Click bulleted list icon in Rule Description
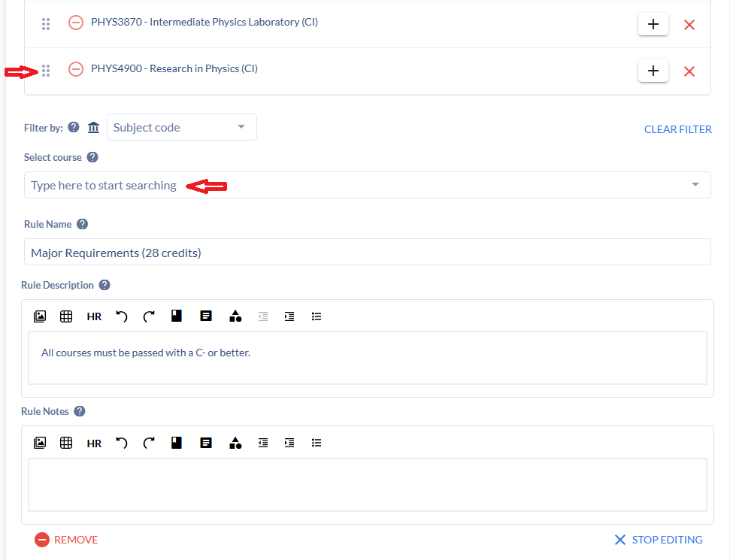 point(317,316)
